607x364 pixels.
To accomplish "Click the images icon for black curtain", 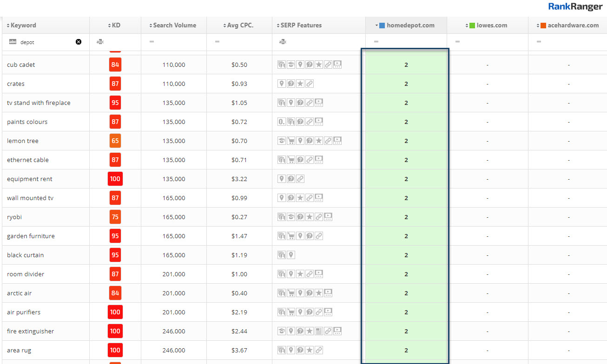I will 282,255.
